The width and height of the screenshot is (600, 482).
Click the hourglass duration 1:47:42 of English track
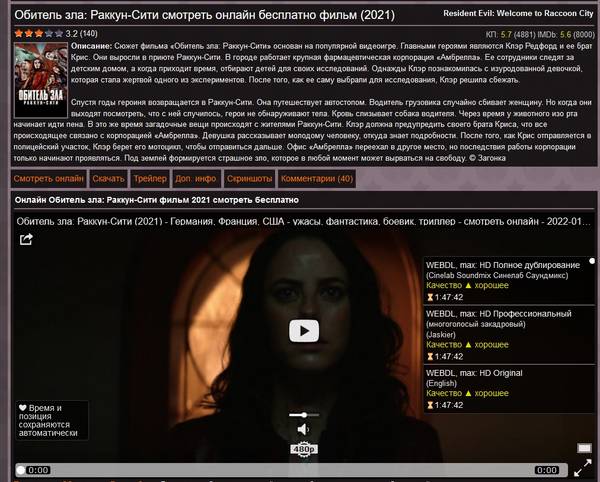pos(445,405)
